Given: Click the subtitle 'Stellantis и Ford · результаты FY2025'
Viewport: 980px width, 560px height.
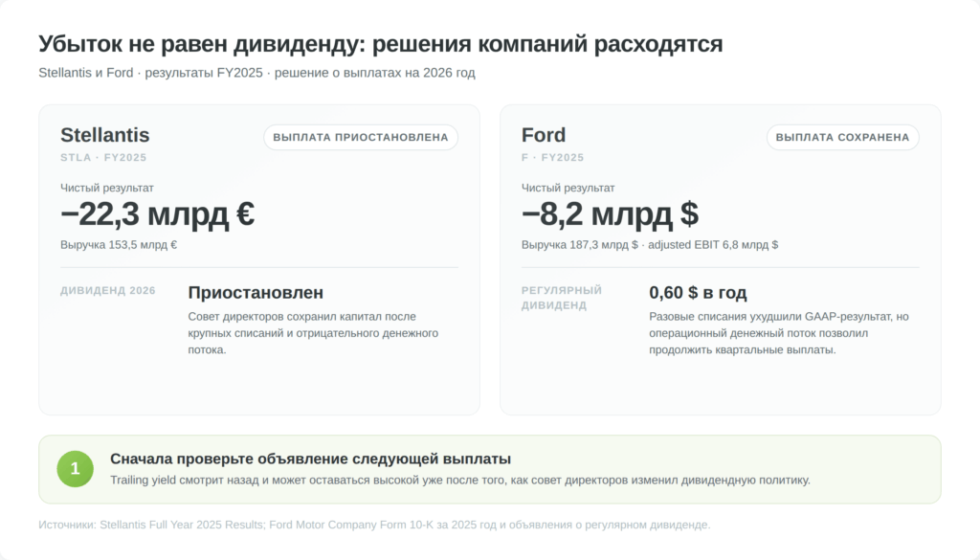Looking at the screenshot, I should click(256, 73).
